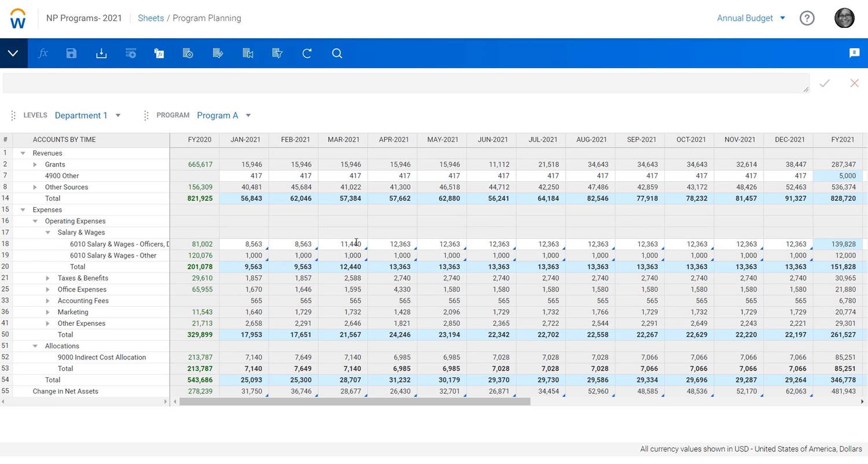Click the Save icon in the toolbar
Screen dimensions: 868x464
point(71,53)
